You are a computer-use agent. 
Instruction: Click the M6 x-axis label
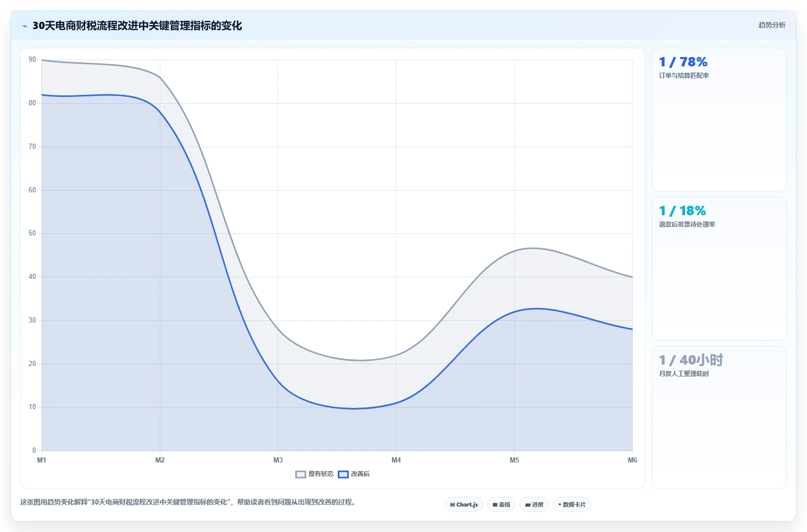632,460
